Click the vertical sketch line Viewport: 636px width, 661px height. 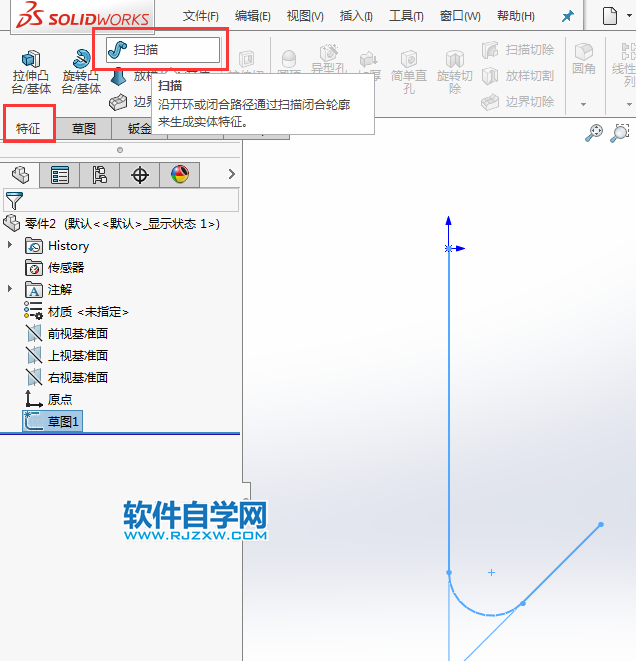[x=449, y=411]
